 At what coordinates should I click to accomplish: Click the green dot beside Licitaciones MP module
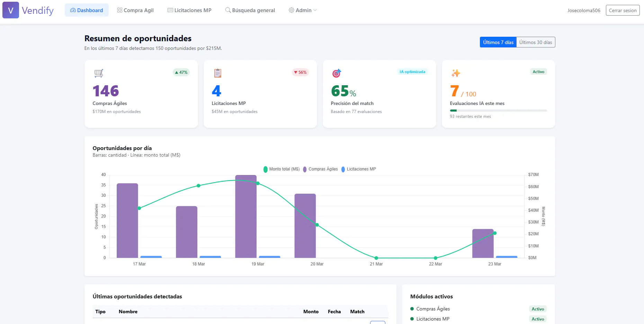pos(412,319)
